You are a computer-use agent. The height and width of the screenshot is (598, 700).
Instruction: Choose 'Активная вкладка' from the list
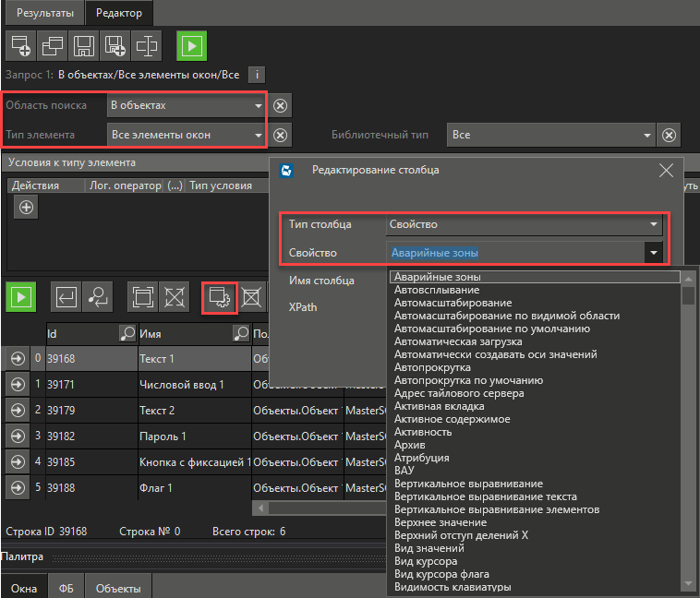(x=439, y=406)
